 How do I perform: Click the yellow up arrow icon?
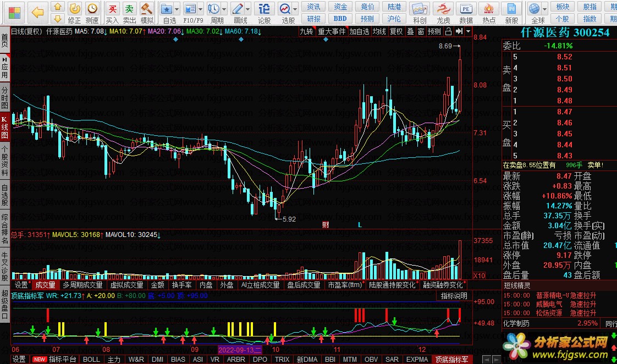click(58, 7)
